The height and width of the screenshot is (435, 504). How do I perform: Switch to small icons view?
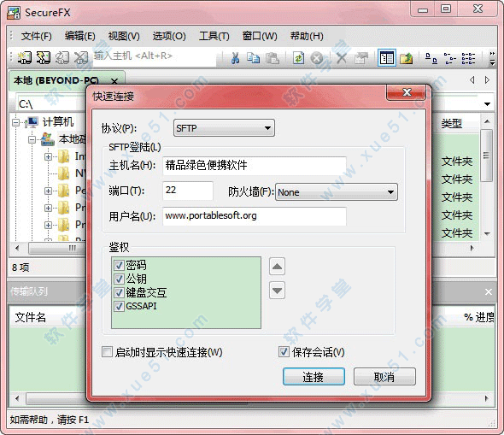[x=431, y=58]
